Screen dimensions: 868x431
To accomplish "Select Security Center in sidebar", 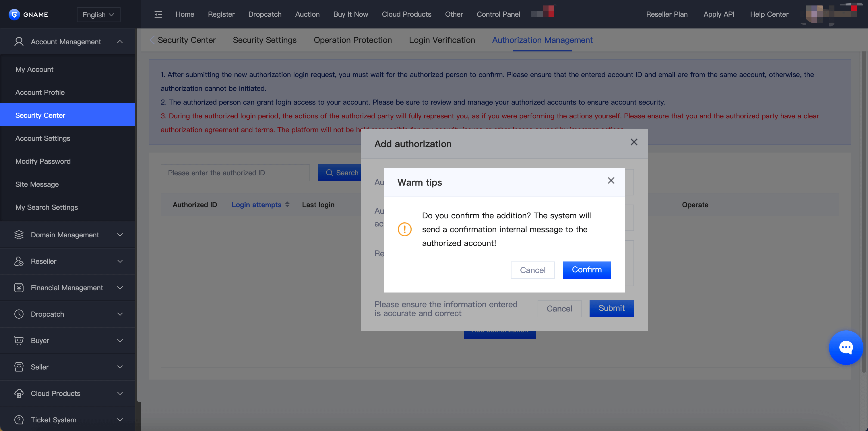I will click(x=67, y=115).
